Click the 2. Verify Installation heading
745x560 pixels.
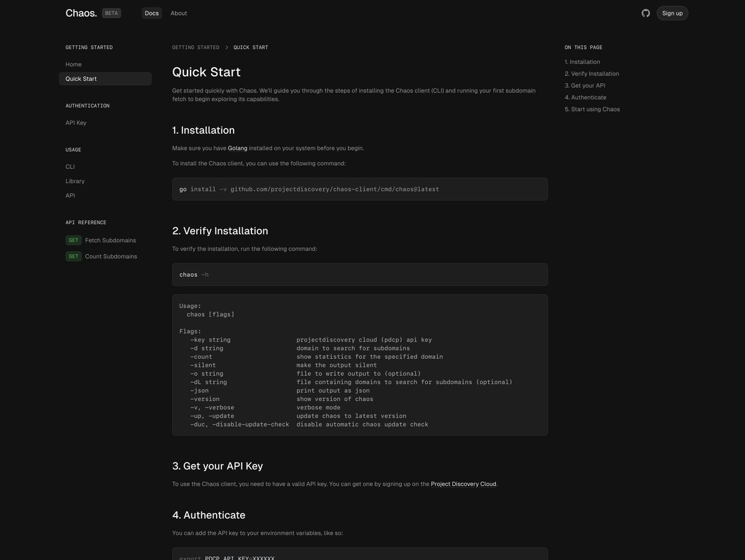click(x=220, y=231)
